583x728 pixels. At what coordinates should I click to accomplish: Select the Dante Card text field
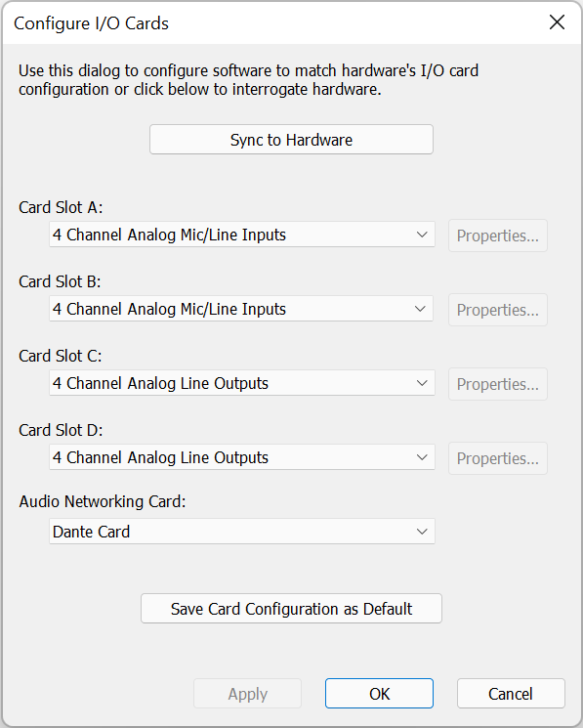click(x=242, y=532)
